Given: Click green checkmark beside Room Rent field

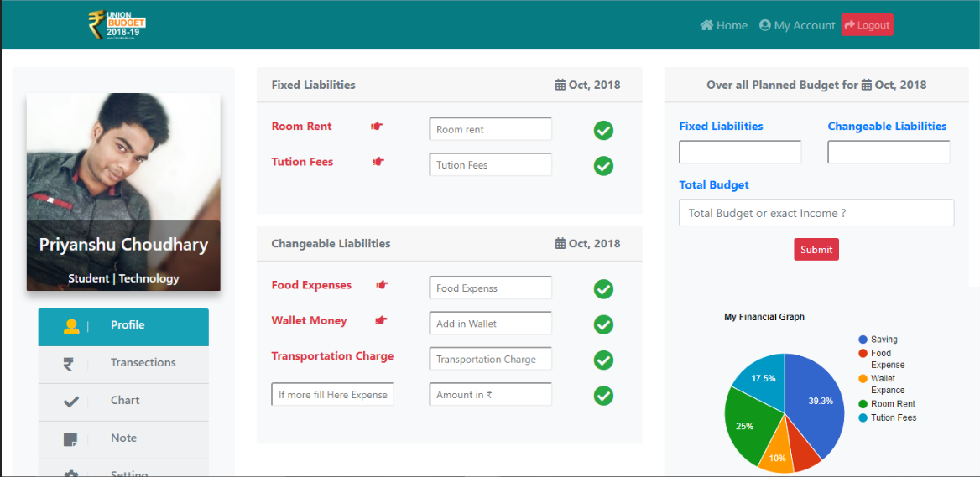Looking at the screenshot, I should [603, 130].
